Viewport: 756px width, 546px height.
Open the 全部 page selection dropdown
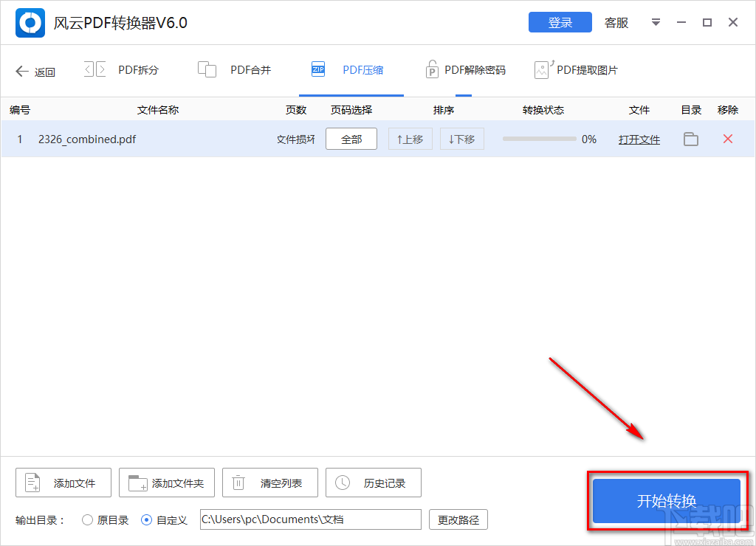click(351, 139)
